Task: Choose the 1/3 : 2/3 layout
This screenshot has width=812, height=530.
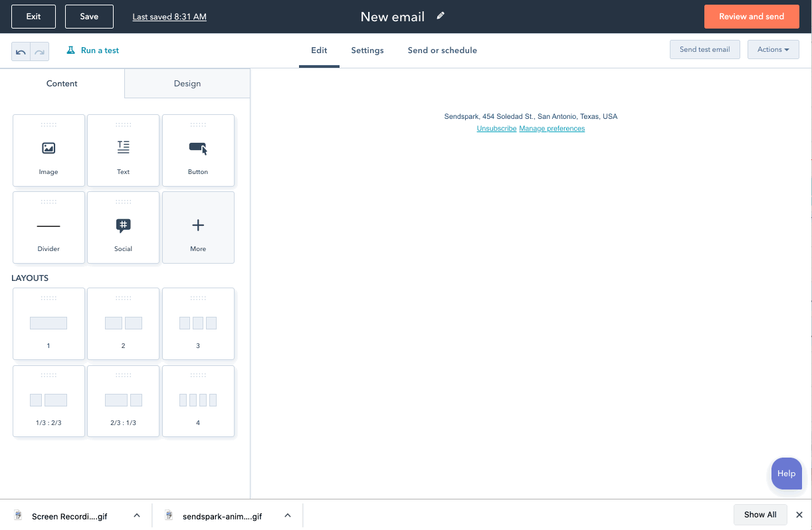Action: [49, 401]
